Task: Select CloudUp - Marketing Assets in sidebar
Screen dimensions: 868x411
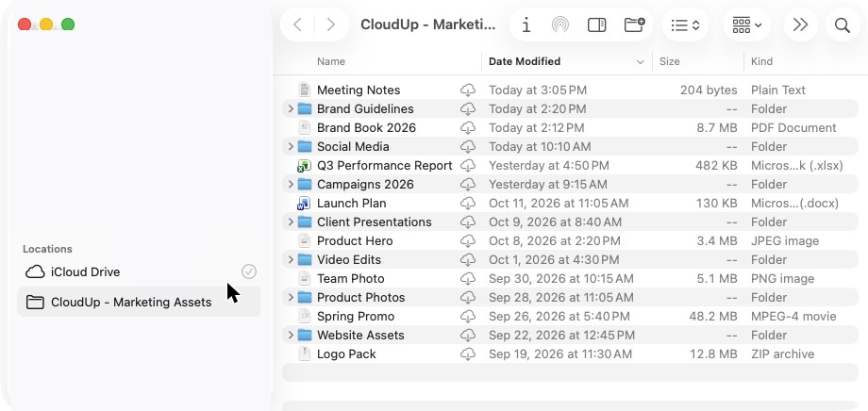Action: [139, 302]
